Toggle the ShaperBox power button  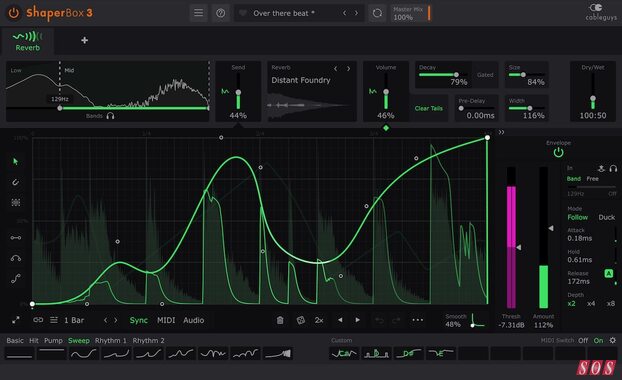click(13, 13)
